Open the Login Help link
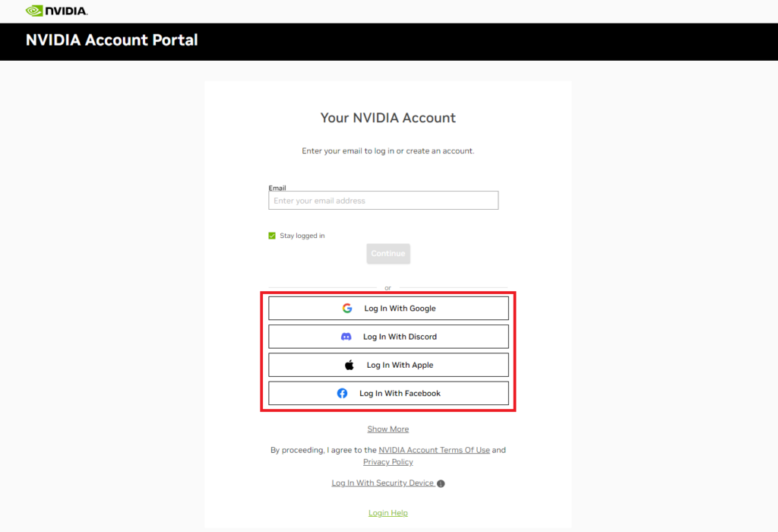Image resolution: width=778 pixels, height=532 pixels. pyautogui.click(x=388, y=513)
